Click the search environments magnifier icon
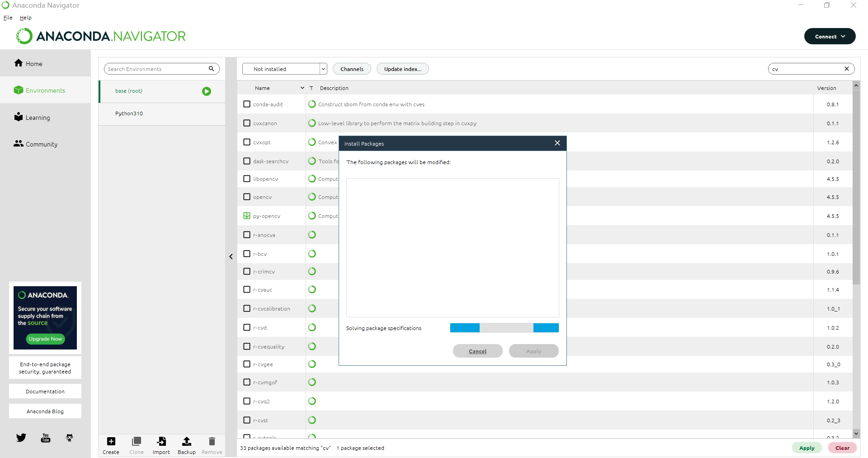The image size is (868, 458). [211, 69]
